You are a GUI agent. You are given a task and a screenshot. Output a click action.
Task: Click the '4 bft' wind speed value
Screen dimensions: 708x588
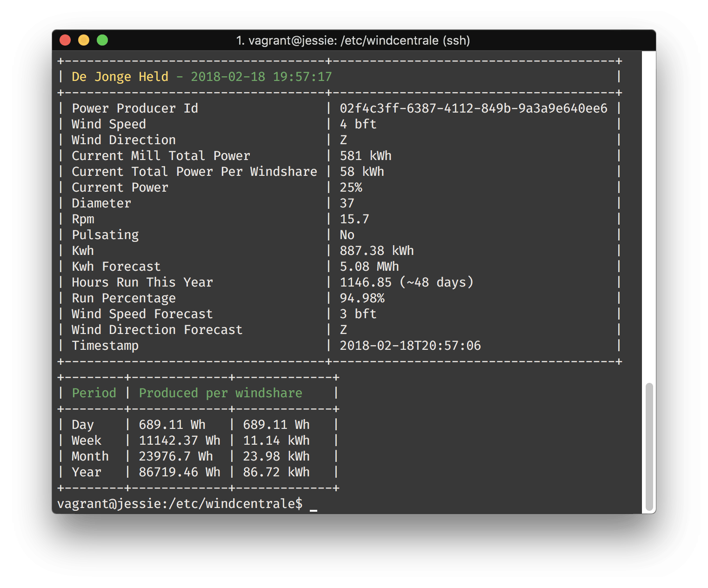tap(358, 124)
